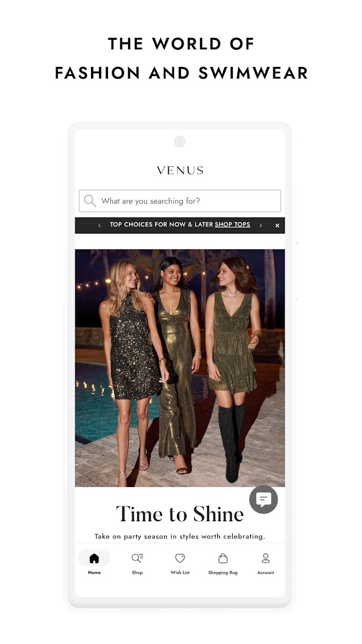362x644 pixels.
Task: Tap the magnifying glass search icon
Action: [x=90, y=201]
